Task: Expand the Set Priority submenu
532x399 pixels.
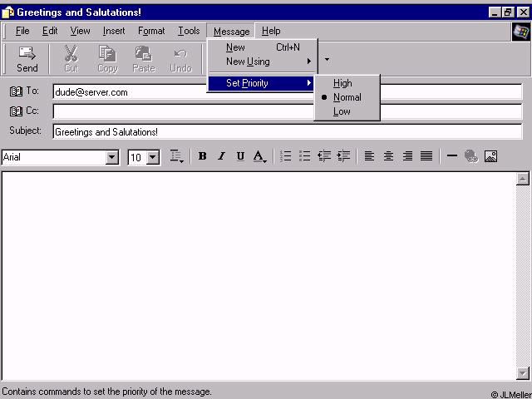Action: 260,83
